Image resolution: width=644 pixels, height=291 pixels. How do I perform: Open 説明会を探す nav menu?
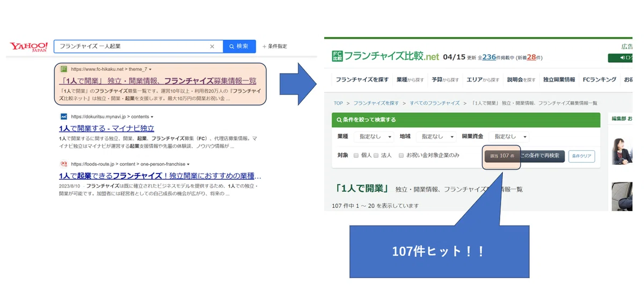click(521, 79)
